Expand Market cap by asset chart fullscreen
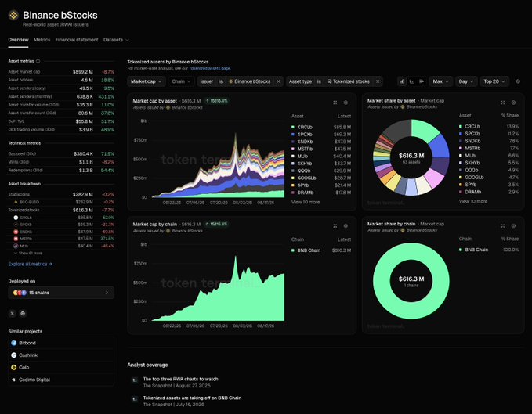The height and width of the screenshot is (414, 532). click(x=335, y=103)
